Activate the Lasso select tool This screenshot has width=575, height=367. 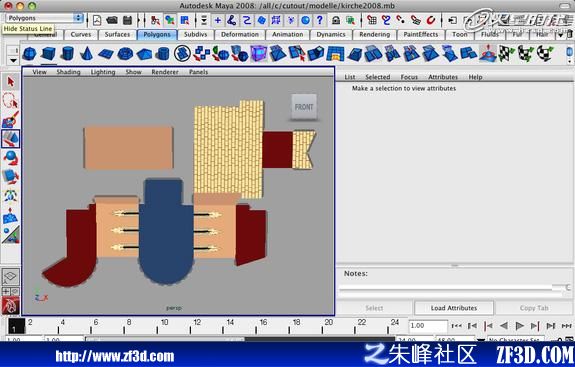[10, 100]
